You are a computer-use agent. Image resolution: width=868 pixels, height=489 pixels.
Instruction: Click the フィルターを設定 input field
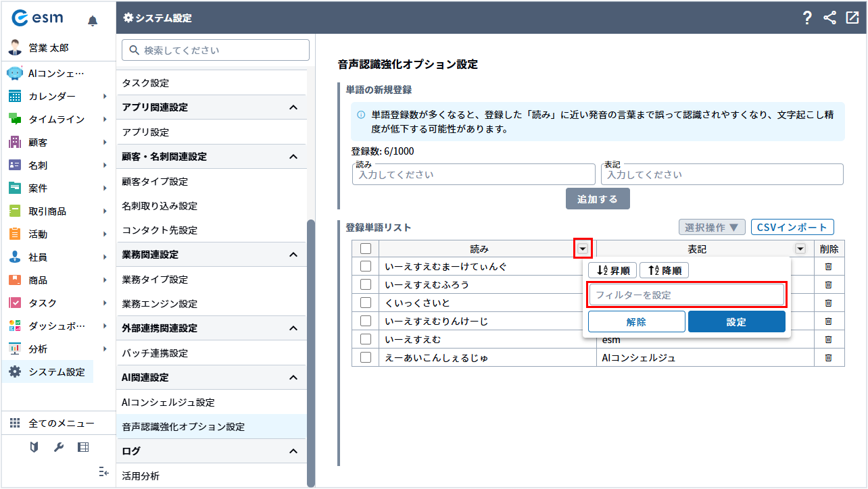(x=686, y=295)
